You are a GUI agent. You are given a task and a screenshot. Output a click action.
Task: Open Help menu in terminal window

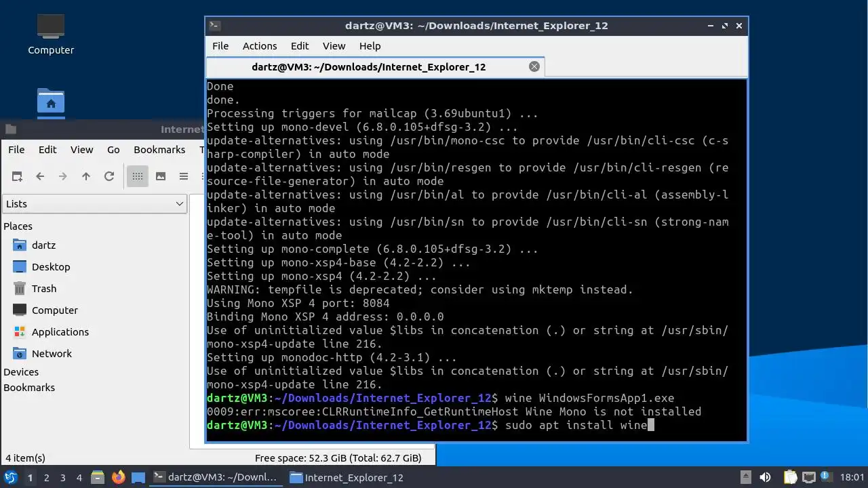point(370,46)
